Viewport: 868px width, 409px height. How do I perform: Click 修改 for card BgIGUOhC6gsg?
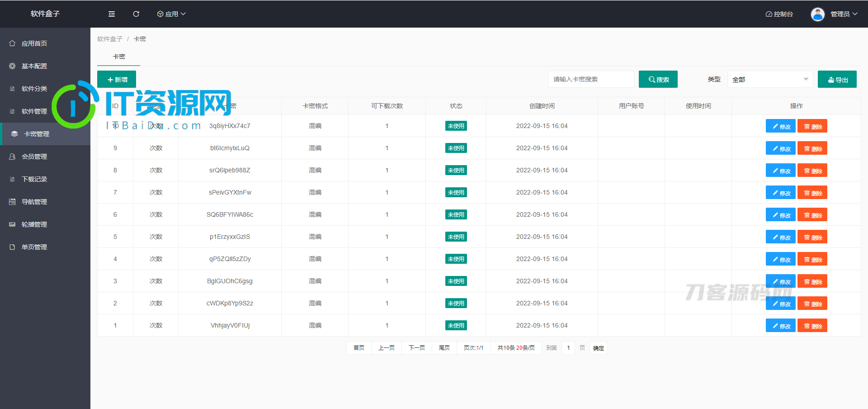coord(781,281)
